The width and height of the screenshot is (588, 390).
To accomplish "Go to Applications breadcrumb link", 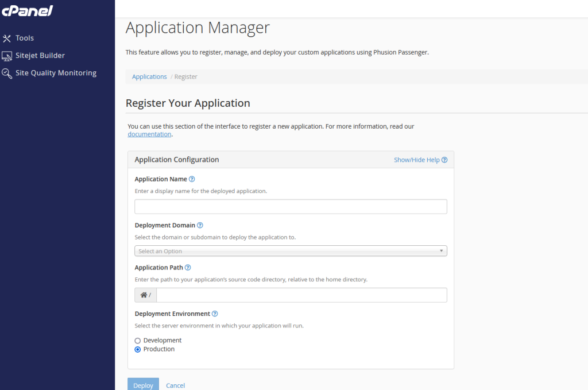I will click(x=149, y=77).
